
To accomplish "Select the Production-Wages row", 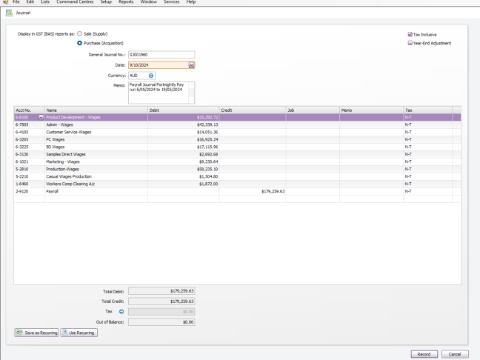I will coord(237,169).
